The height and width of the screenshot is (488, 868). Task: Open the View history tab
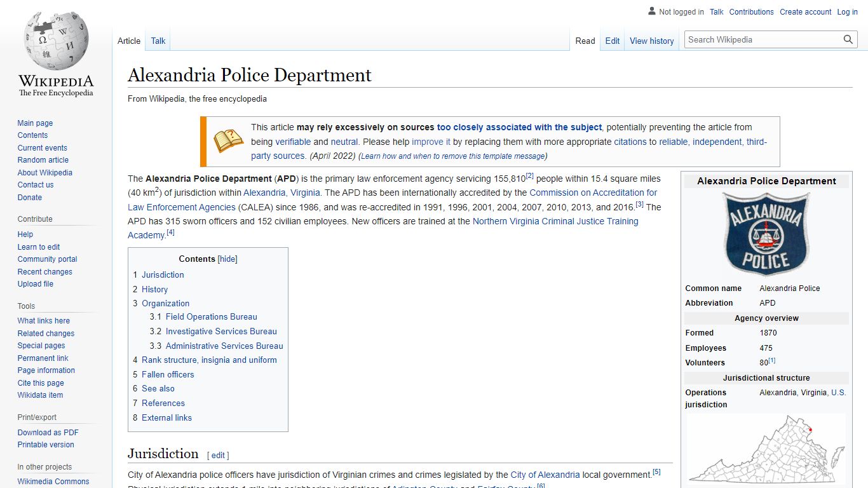[652, 41]
